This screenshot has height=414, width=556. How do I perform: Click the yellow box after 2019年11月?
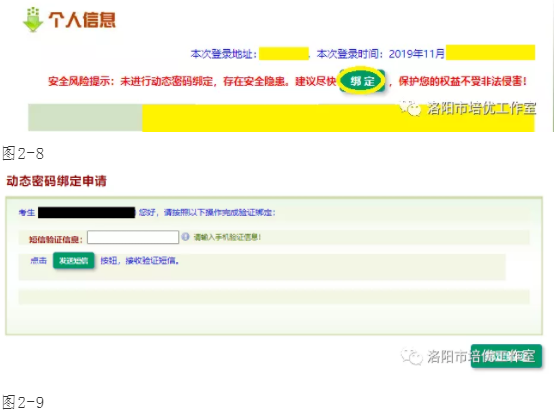coord(490,52)
